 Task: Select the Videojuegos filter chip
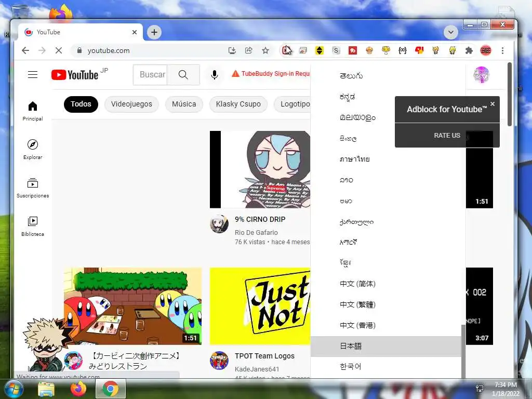(131, 104)
